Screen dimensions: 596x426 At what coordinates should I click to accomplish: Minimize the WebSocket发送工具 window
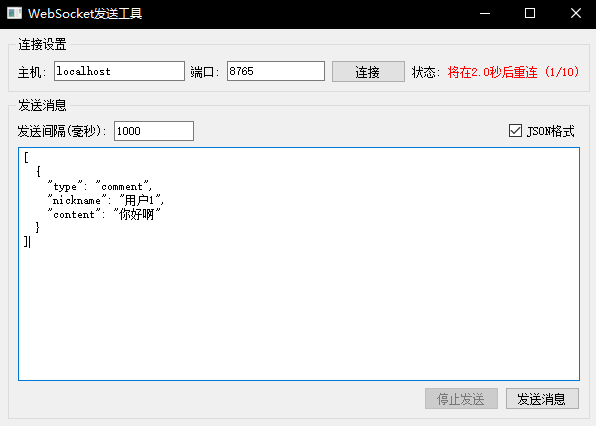[485, 14]
